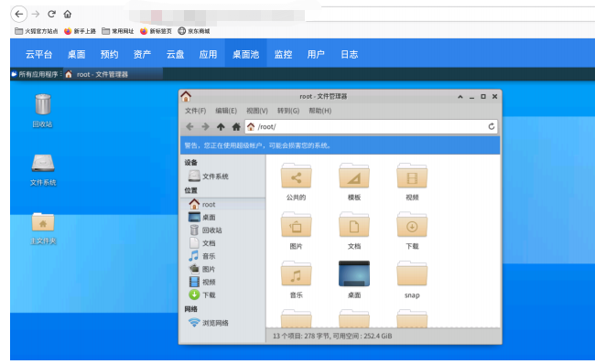Open the 新手上路 bookmark
This screenshot has width=595, height=364.
tap(80, 31)
